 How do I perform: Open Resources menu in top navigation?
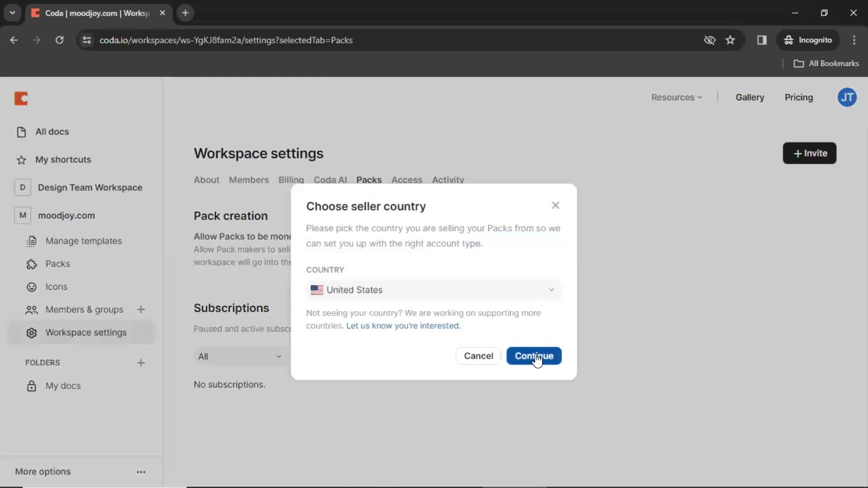[x=676, y=97]
